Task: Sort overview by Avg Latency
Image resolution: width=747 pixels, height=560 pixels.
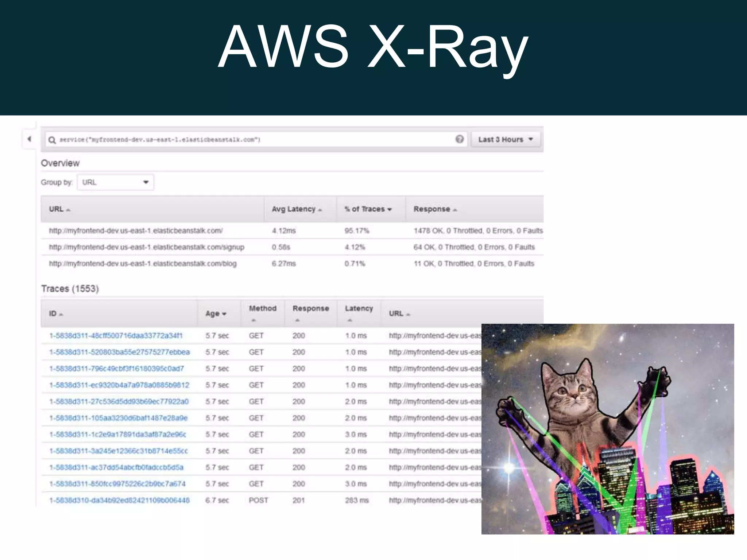Action: click(297, 209)
